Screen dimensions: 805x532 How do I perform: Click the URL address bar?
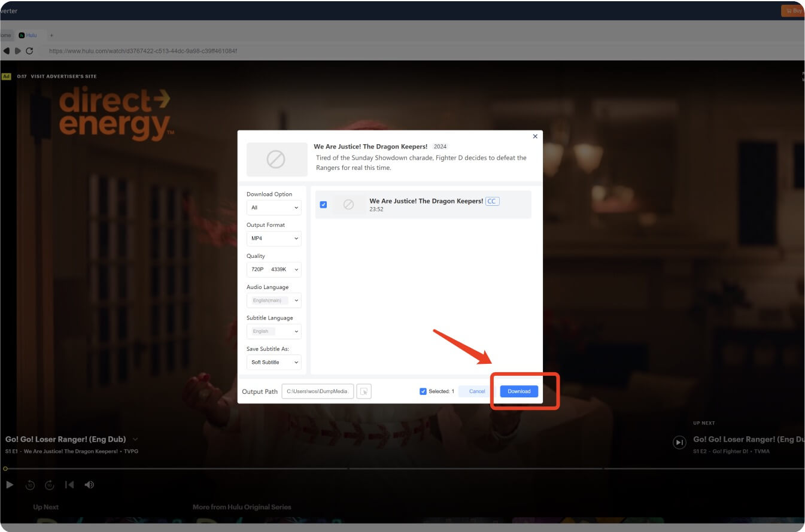(143, 51)
